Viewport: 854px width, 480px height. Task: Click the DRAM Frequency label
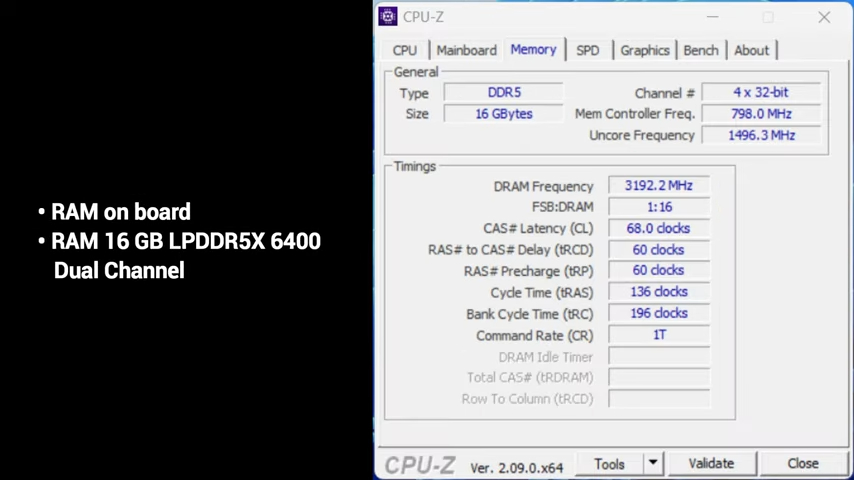click(x=543, y=186)
